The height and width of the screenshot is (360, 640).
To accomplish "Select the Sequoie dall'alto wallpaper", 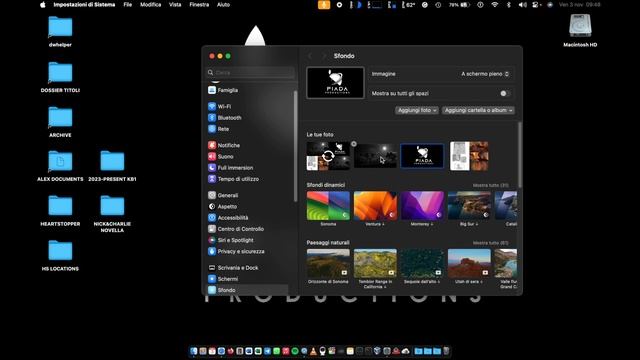I will coord(422,263).
